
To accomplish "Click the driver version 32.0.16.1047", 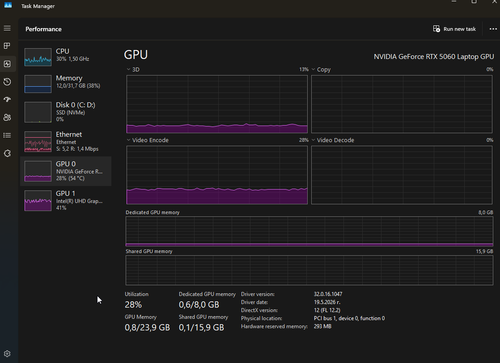I will point(328,294).
